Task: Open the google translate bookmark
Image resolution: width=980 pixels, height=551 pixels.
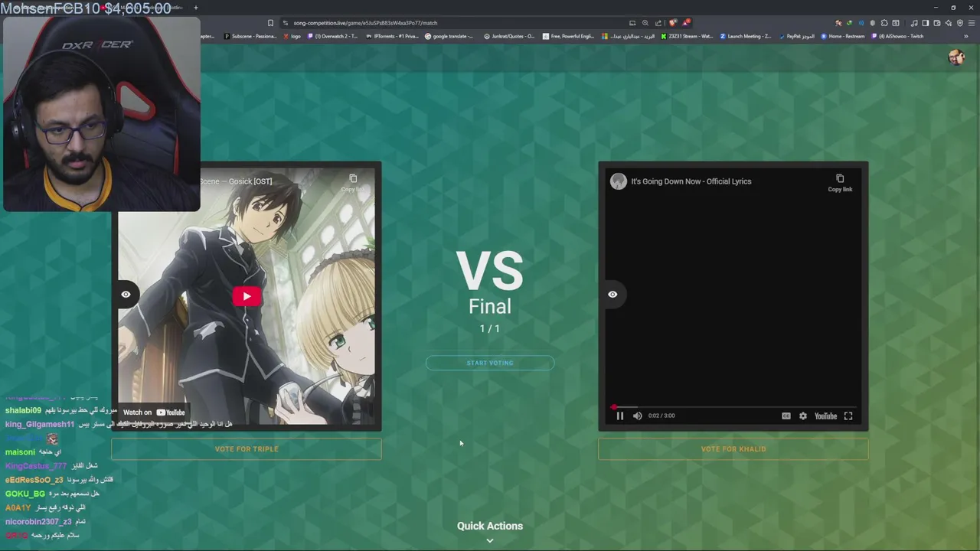Action: click(x=449, y=36)
